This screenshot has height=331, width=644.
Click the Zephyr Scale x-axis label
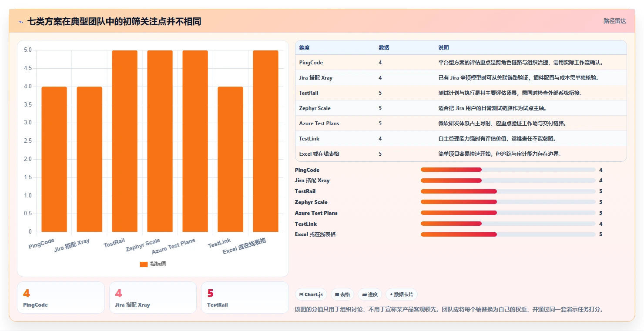pos(143,245)
